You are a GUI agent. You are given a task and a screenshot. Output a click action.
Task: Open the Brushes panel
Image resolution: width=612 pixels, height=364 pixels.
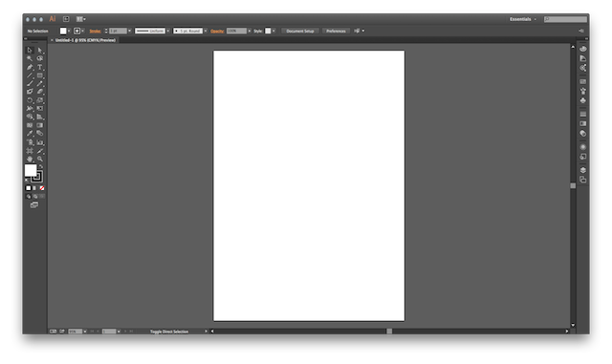pyautogui.click(x=582, y=91)
